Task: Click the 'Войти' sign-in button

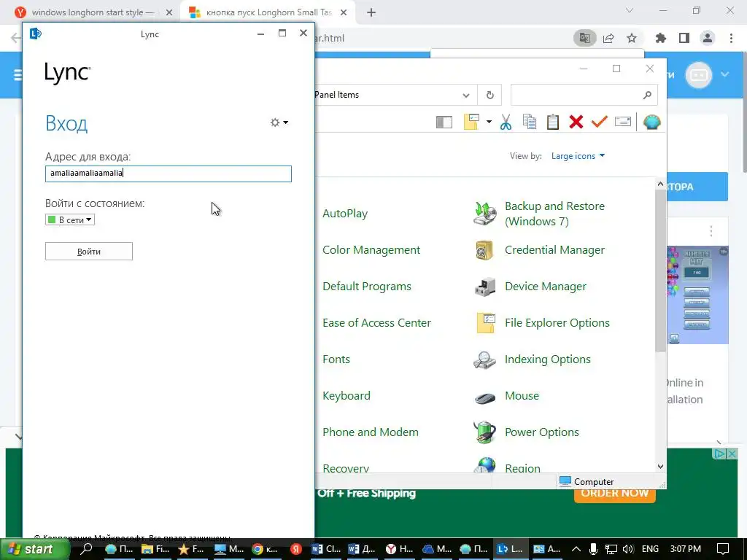Action: 88,252
